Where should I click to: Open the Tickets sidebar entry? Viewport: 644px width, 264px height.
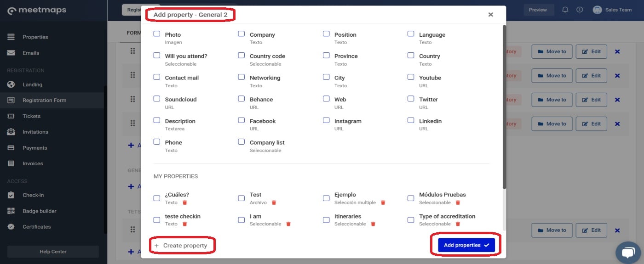(31, 116)
